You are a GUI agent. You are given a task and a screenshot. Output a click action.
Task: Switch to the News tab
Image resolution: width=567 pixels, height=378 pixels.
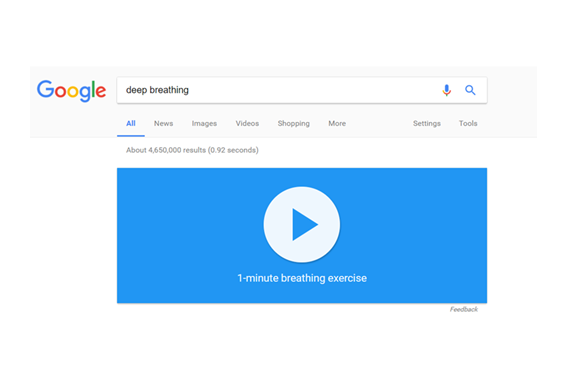click(163, 123)
